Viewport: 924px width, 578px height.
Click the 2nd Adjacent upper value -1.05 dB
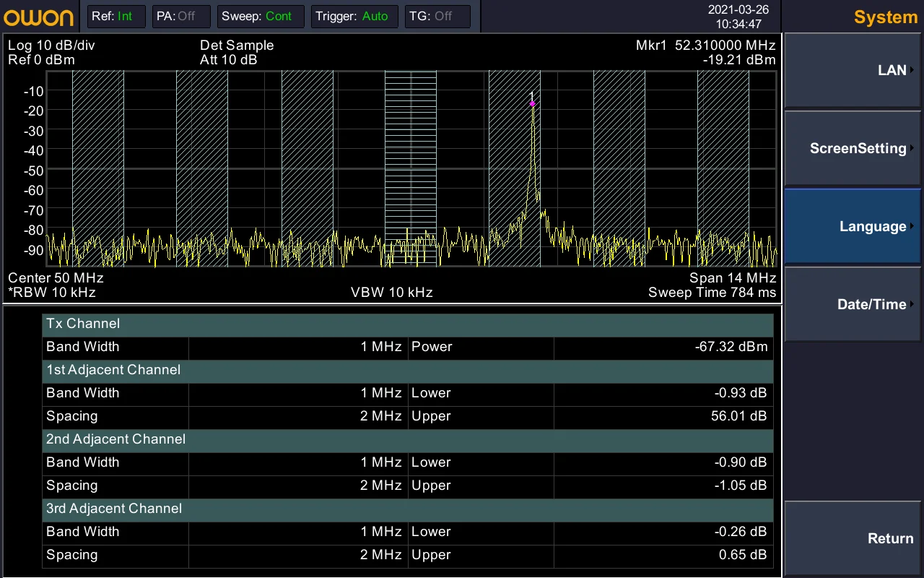click(739, 486)
